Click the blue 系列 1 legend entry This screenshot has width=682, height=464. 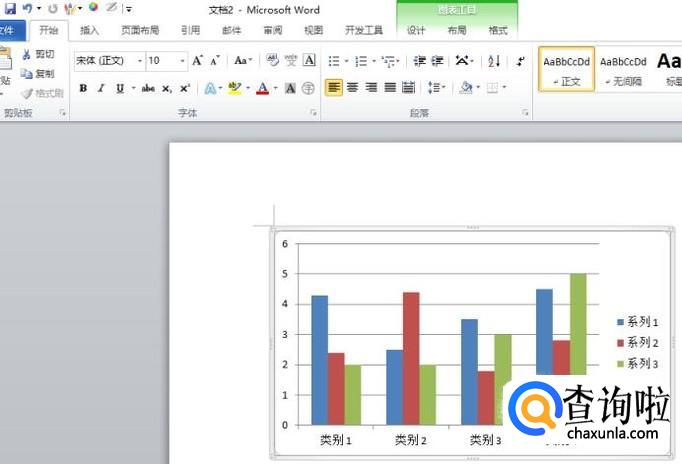click(x=637, y=322)
